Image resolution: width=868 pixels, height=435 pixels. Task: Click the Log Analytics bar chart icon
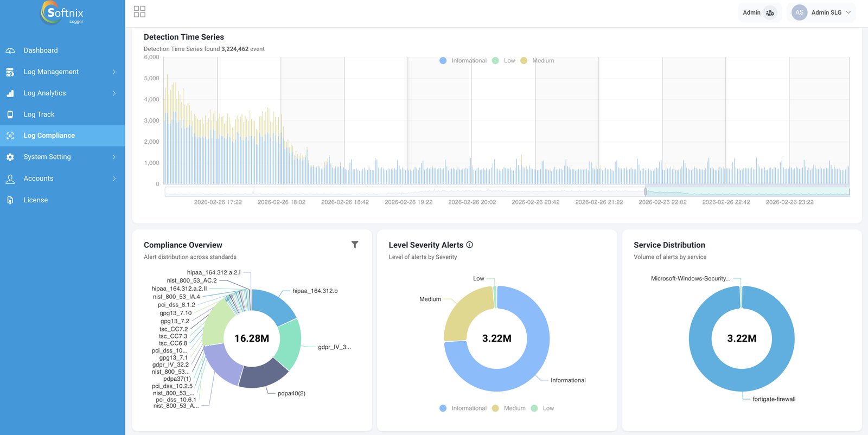(10, 93)
